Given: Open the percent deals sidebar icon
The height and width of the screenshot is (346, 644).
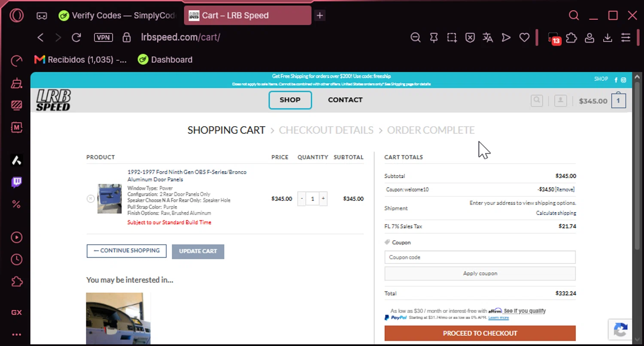Looking at the screenshot, I should click(17, 204).
